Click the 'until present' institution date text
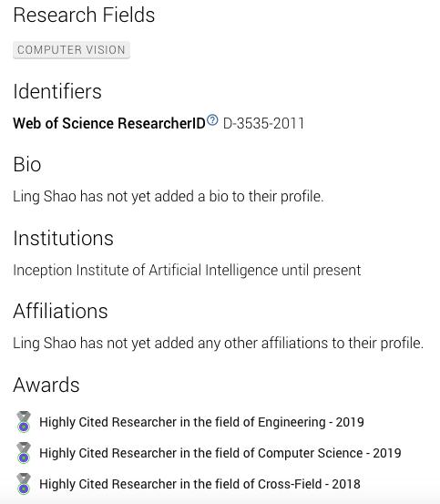The width and height of the screenshot is (440, 504). coord(322,270)
